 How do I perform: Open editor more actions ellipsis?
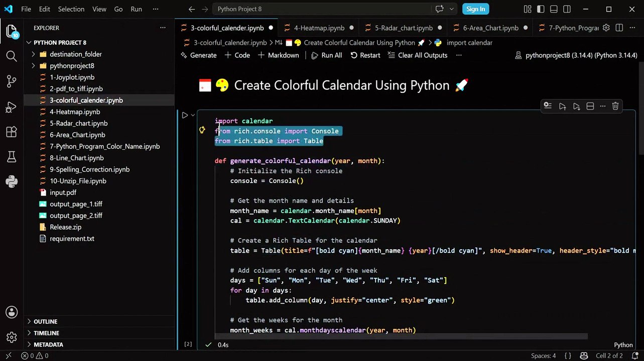632,28
